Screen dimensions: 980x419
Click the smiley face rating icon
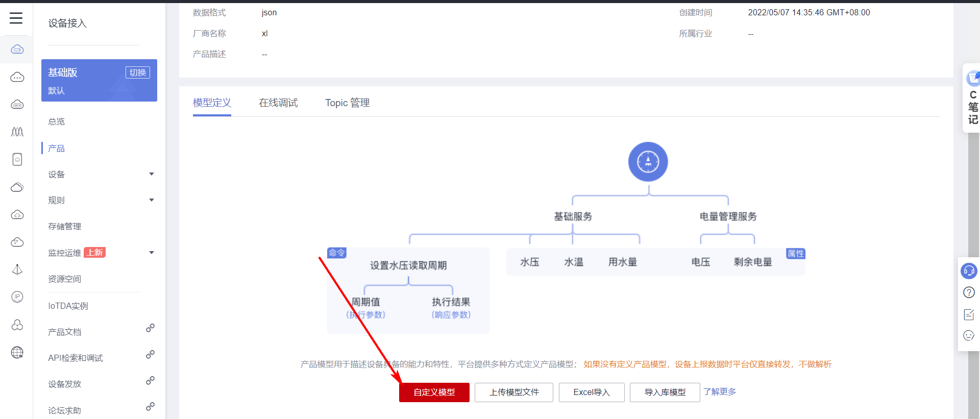pyautogui.click(x=969, y=335)
